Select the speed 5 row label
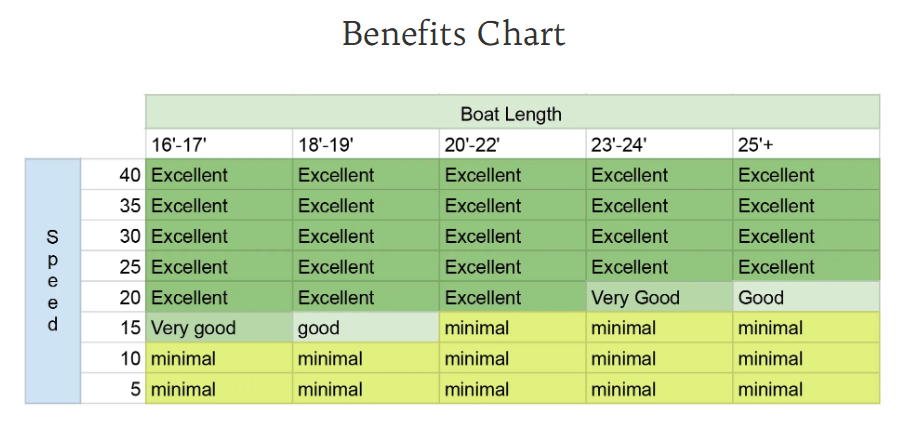 (x=113, y=388)
